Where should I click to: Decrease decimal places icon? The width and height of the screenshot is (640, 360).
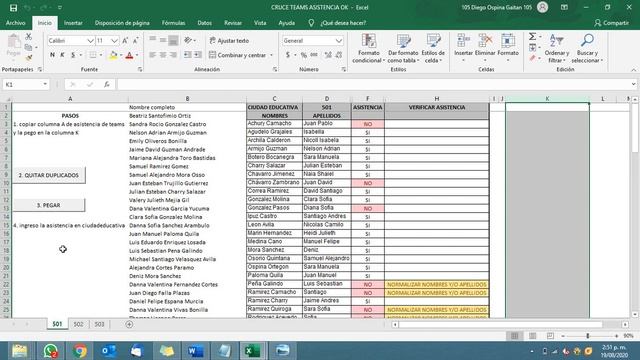tap(339, 55)
